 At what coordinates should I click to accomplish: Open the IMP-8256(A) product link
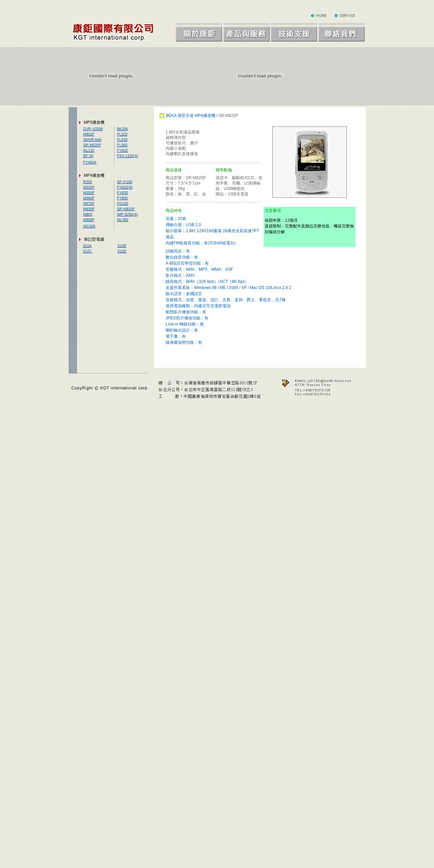tap(127, 214)
